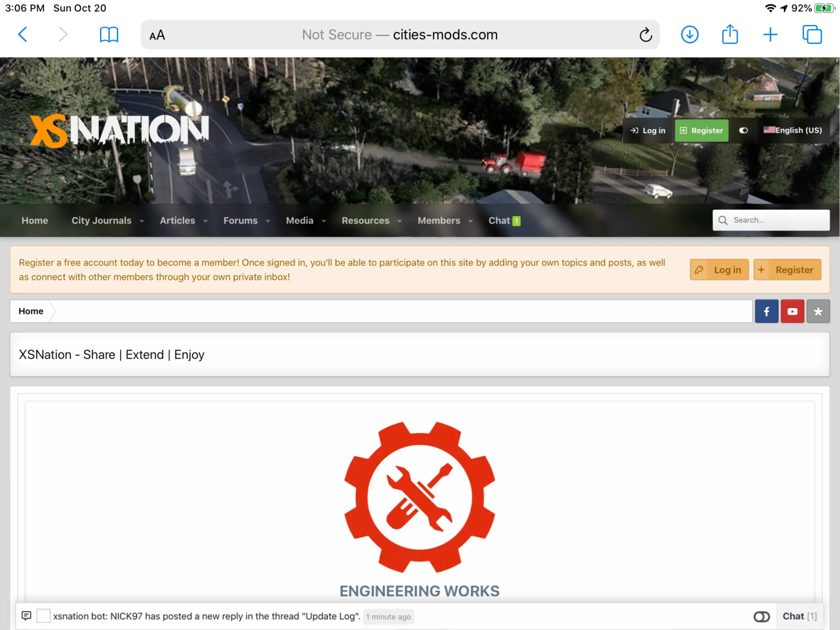Expand the Resources dropdown arrow
840x630 pixels.
pos(400,221)
